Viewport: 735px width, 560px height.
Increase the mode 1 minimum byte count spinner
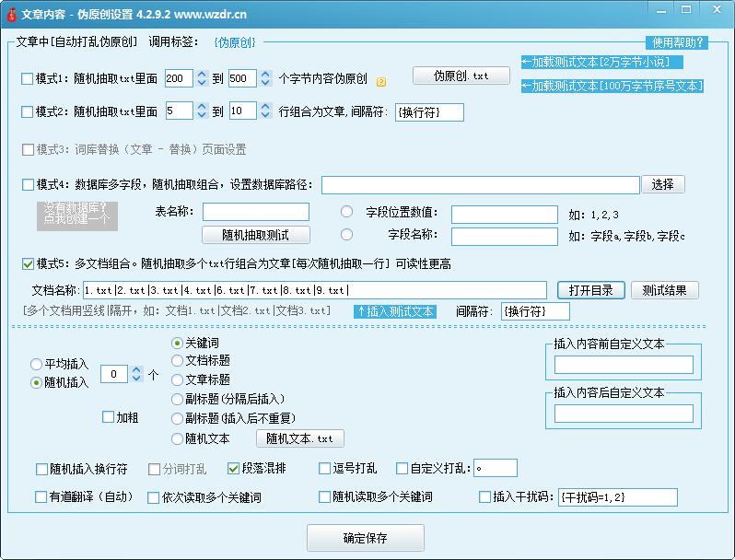click(202, 75)
